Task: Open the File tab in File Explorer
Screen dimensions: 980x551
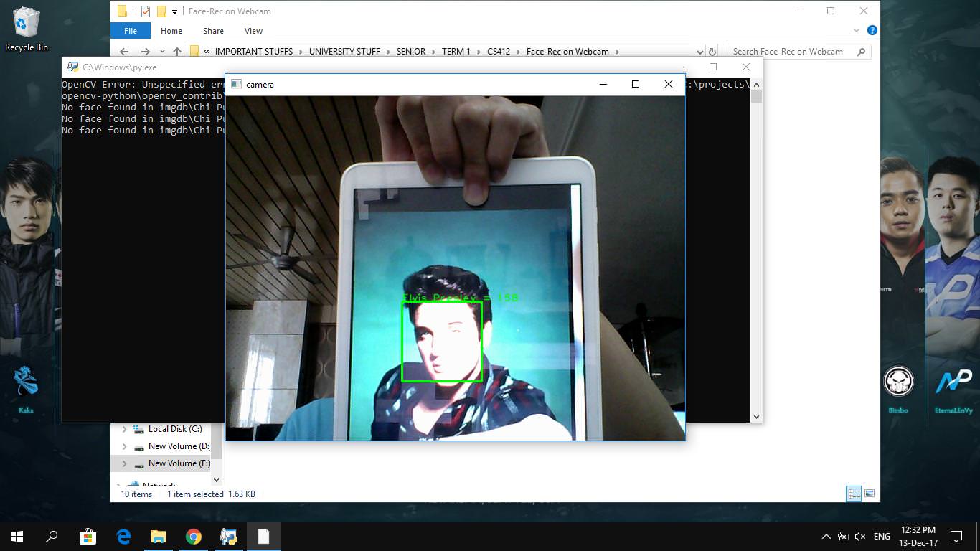Action: (131, 31)
